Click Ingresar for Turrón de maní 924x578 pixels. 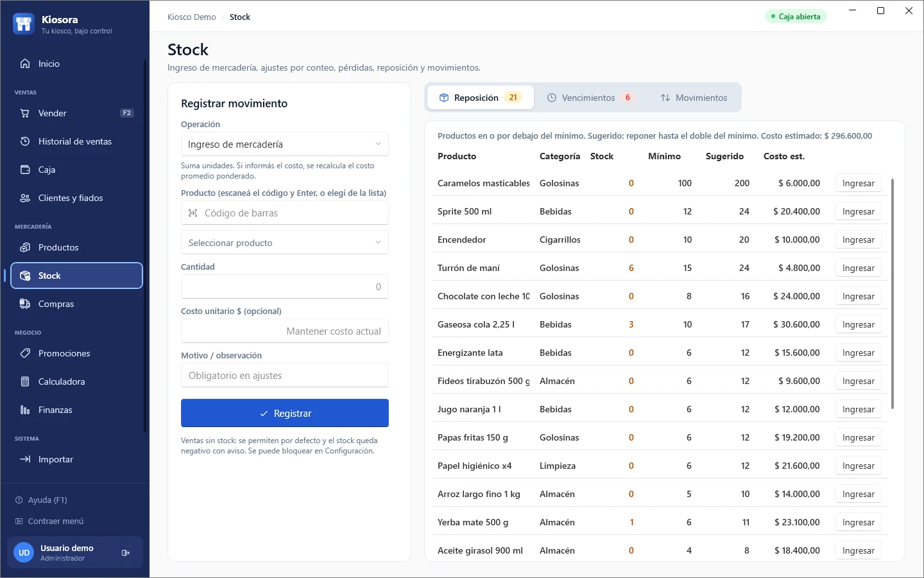coord(859,268)
